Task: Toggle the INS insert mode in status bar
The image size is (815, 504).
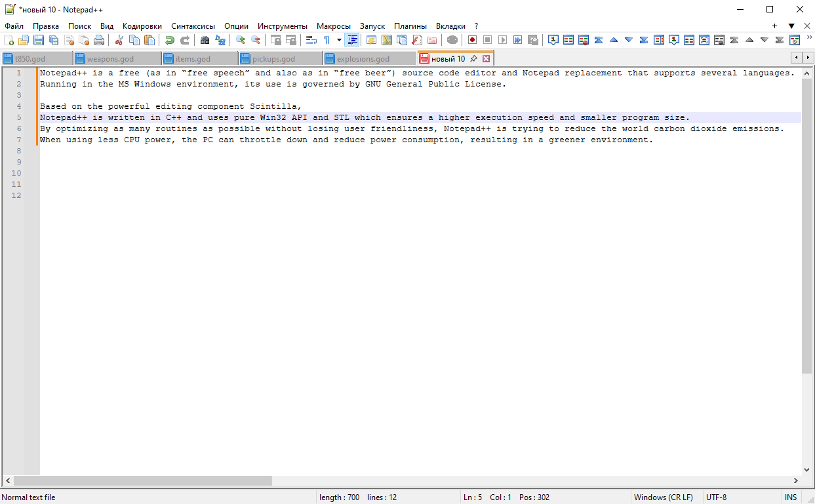Action: (x=791, y=497)
